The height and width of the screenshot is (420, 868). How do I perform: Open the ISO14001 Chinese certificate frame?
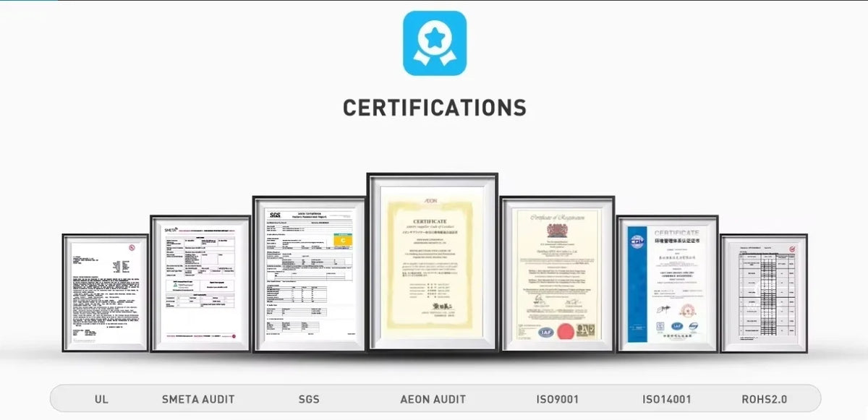click(668, 283)
